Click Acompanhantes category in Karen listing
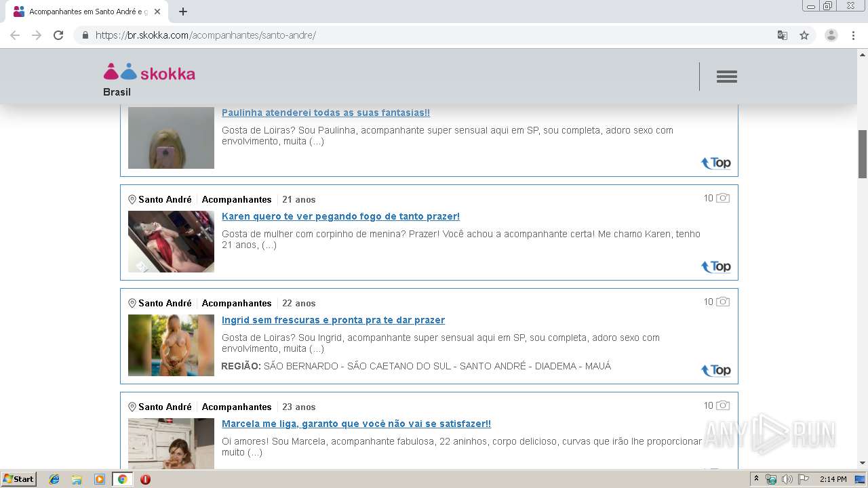The image size is (868, 488). (x=237, y=199)
